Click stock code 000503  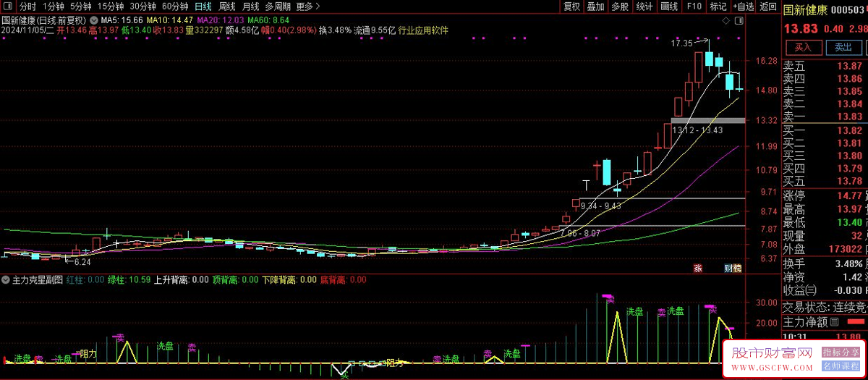[x=848, y=10]
